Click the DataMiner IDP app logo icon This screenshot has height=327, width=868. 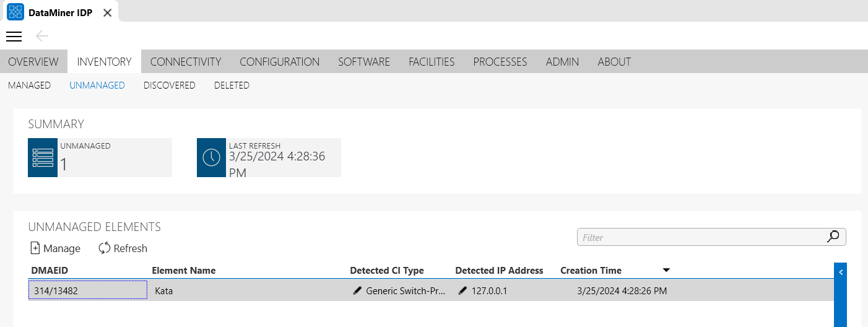click(15, 12)
